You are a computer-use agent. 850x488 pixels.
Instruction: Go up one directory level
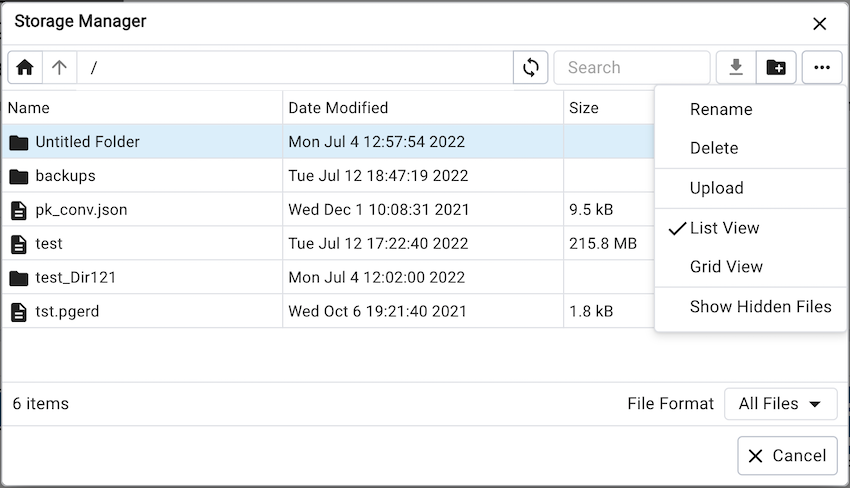pos(60,68)
